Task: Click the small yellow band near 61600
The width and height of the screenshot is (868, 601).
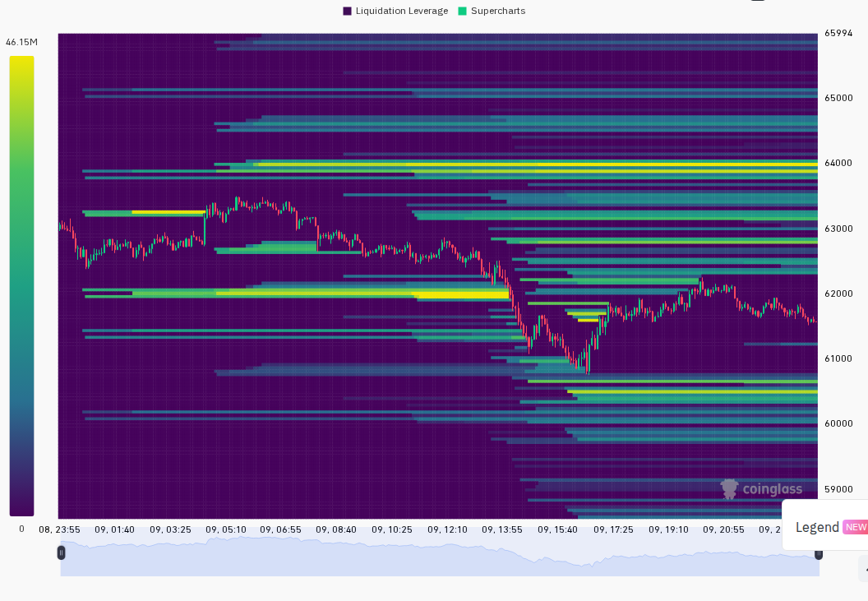Action: click(588, 320)
